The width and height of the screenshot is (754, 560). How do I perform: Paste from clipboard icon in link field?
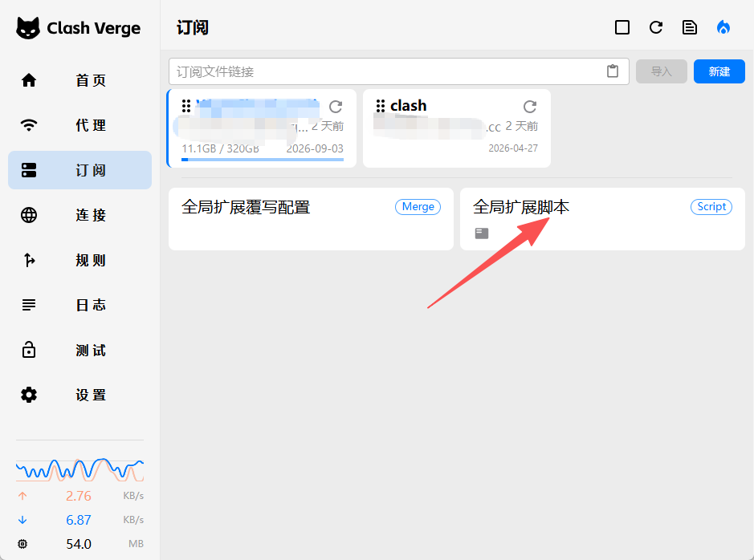pos(613,71)
